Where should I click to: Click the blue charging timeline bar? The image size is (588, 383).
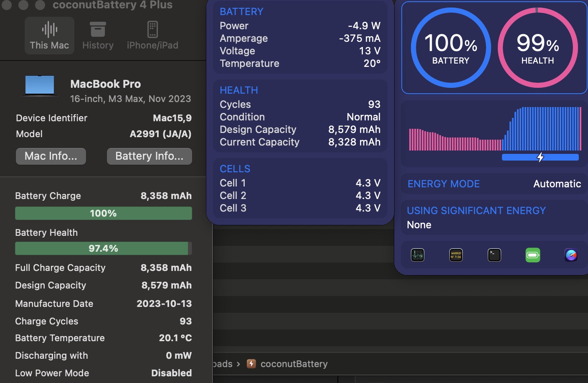[540, 157]
